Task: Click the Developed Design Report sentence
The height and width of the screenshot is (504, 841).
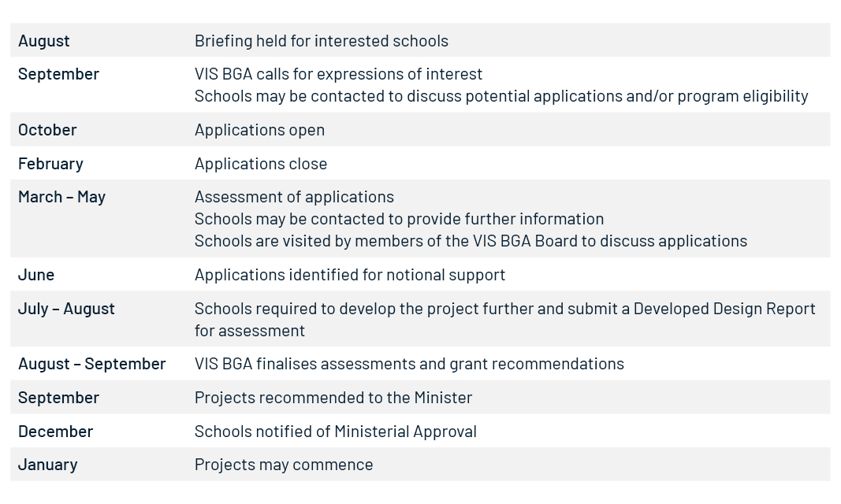Action: [504, 309]
